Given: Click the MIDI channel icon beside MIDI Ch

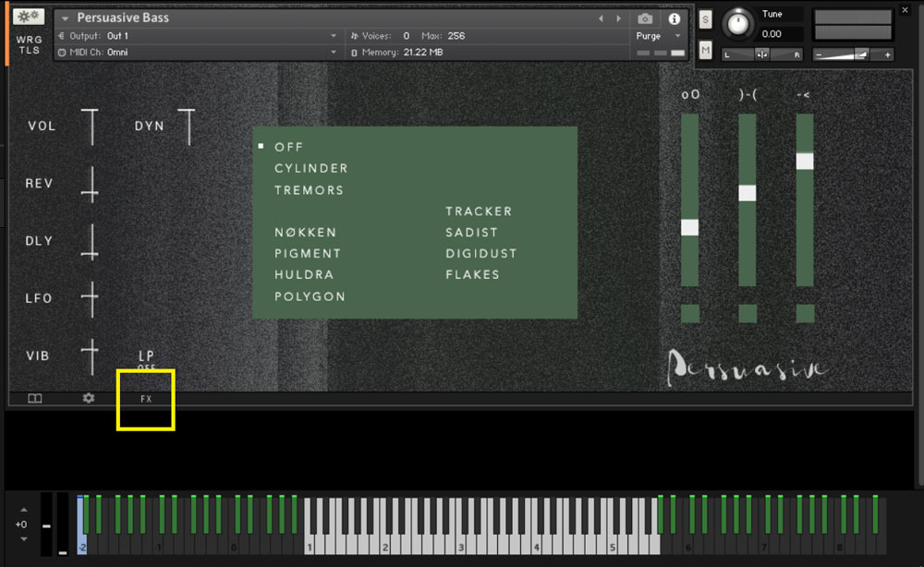Looking at the screenshot, I should 62,53.
